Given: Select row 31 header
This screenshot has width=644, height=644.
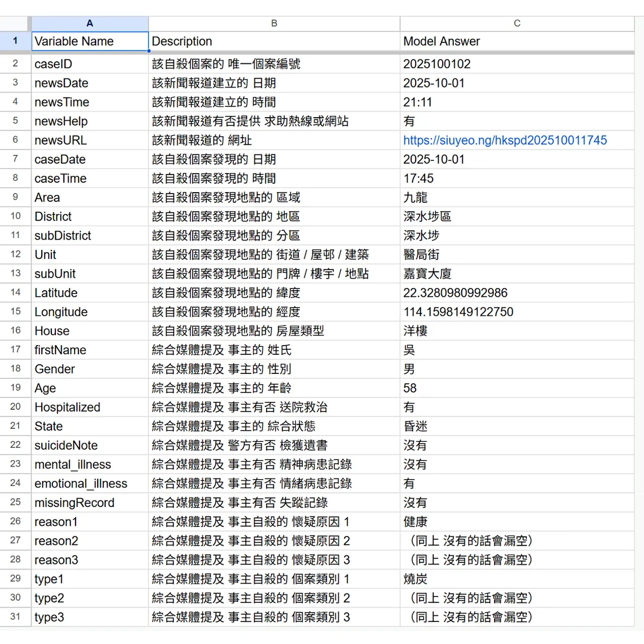Looking at the screenshot, I should tap(15, 617).
